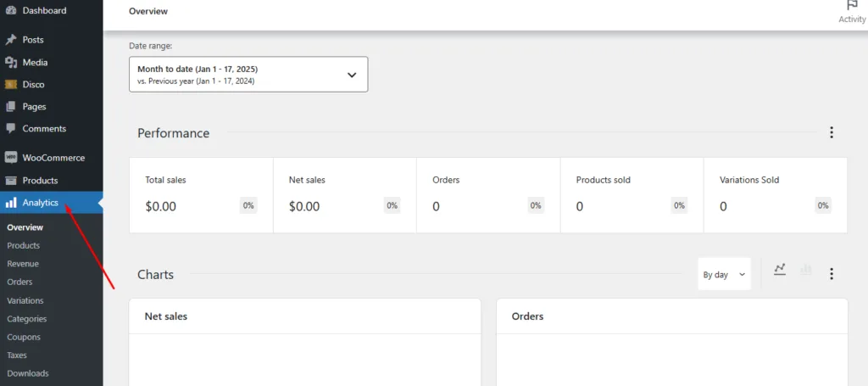Open Charts section options menu
The height and width of the screenshot is (386, 868).
831,273
